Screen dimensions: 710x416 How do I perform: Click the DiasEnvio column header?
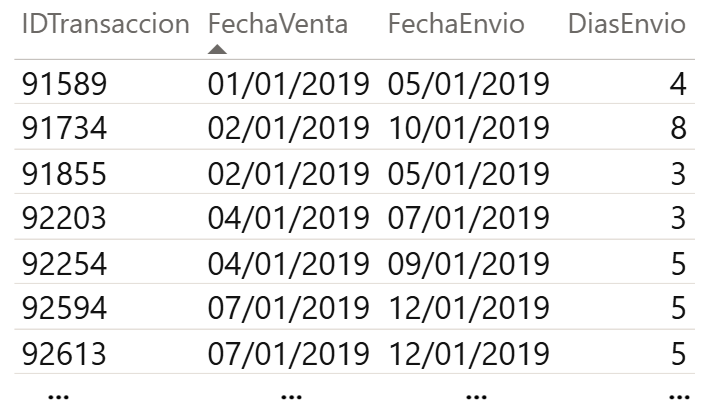[x=627, y=25]
